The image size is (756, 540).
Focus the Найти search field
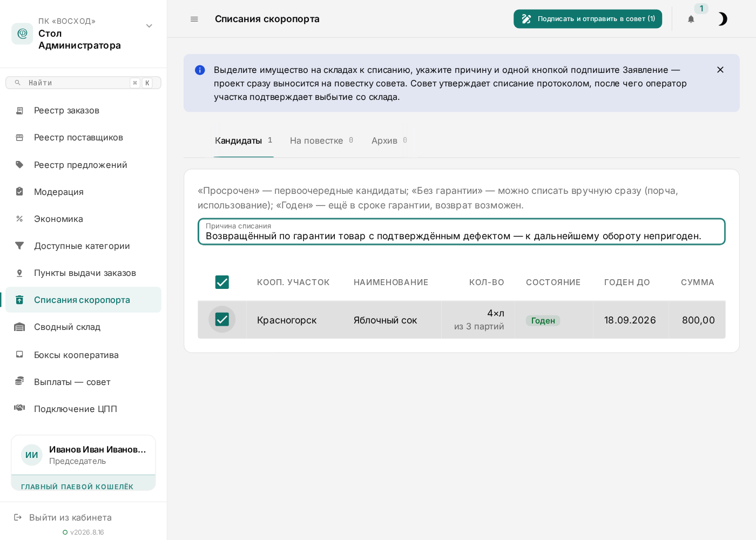tap(83, 83)
